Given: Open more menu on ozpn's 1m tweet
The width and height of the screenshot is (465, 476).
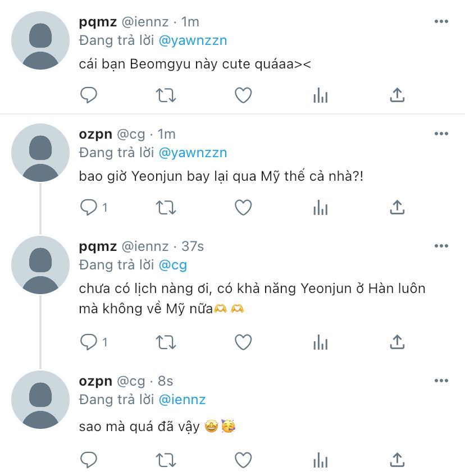Looking at the screenshot, I should click(441, 134).
